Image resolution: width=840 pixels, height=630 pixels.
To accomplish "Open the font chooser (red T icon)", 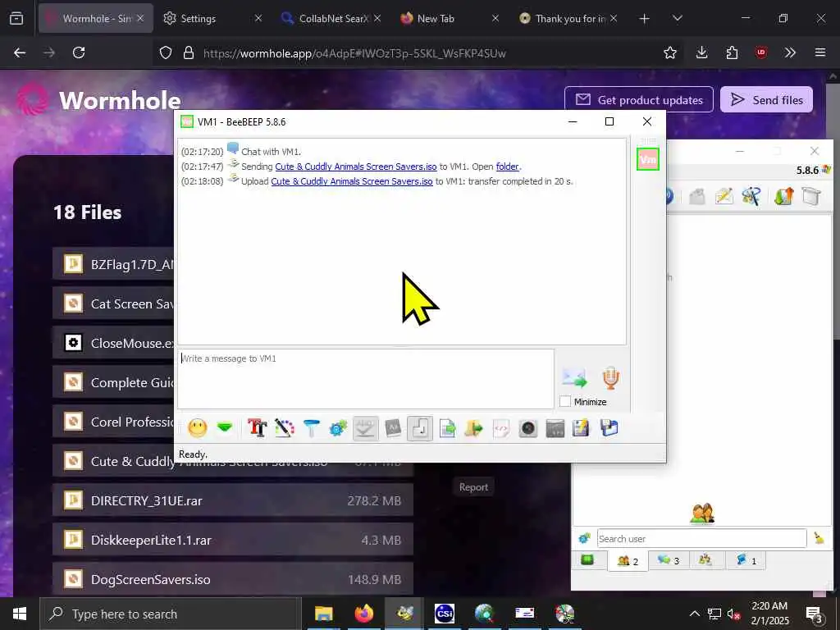I will pyautogui.click(x=257, y=428).
